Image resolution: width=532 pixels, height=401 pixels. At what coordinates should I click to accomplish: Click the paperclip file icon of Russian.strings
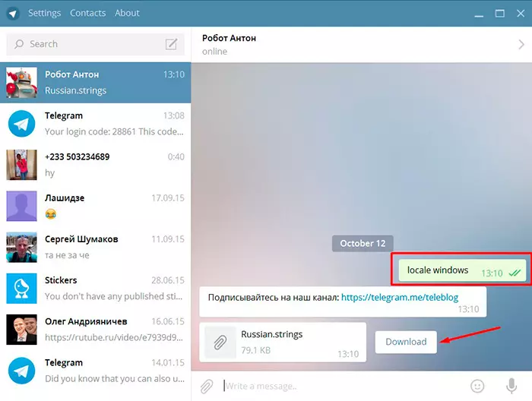[x=220, y=343]
